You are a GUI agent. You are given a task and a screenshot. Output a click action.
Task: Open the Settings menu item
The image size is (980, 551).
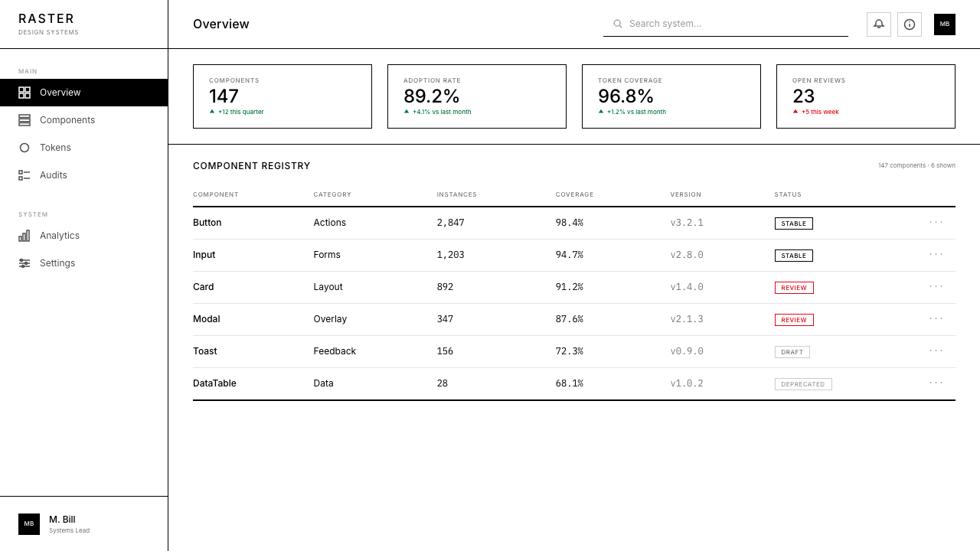[x=83, y=263]
